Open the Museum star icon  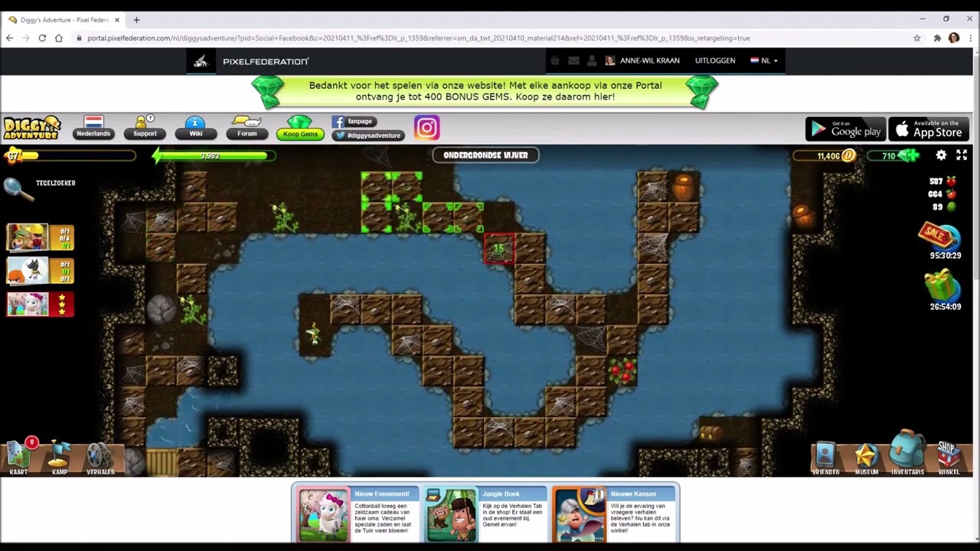pos(866,458)
